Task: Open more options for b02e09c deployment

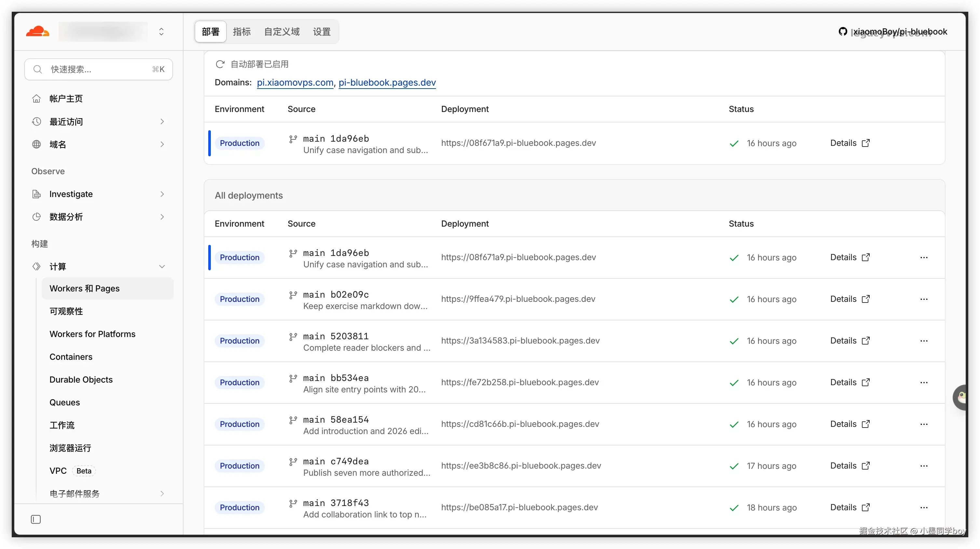Action: coord(924,299)
